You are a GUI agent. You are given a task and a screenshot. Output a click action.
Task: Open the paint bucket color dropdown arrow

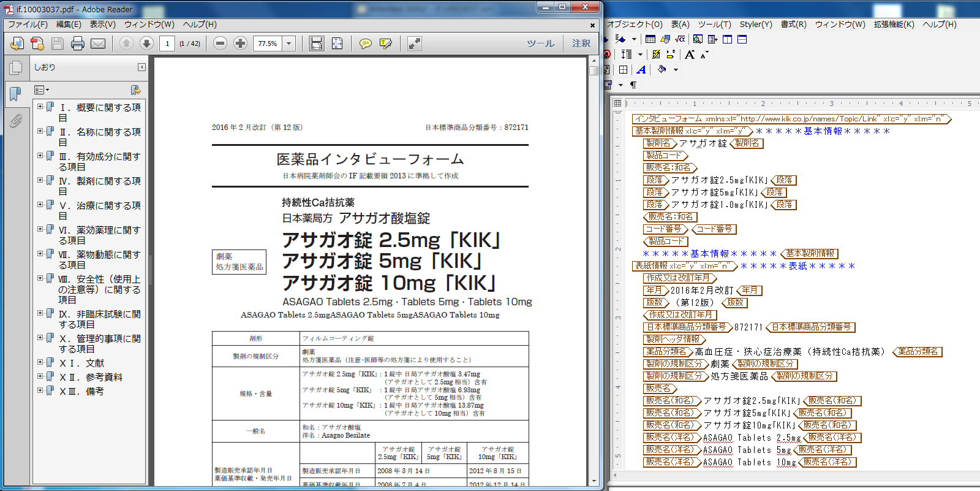click(x=676, y=70)
